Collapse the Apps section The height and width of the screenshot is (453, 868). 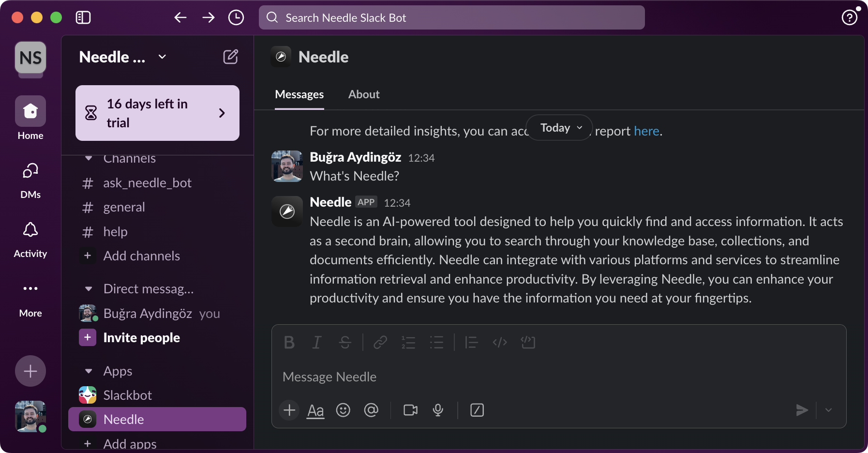tap(89, 371)
